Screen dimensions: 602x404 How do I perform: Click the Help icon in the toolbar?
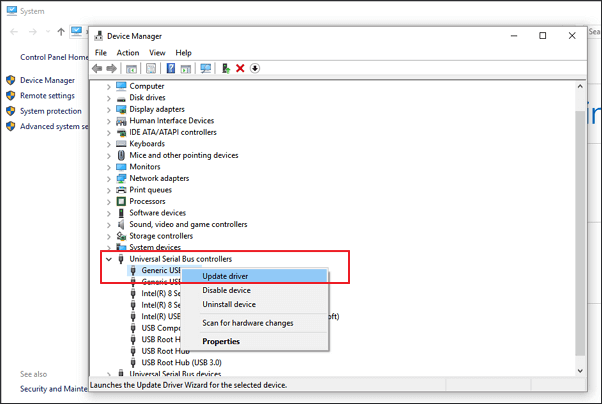tap(171, 68)
